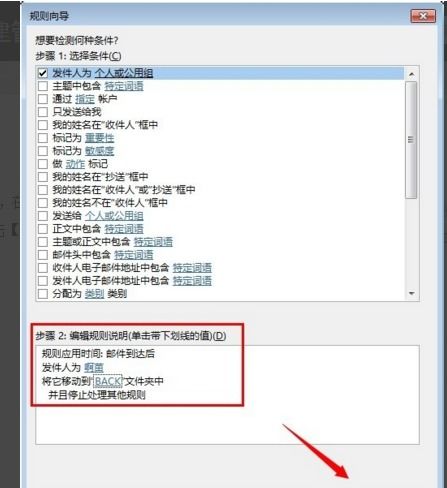Uncheck 发件人为 个人或公用组 condition

tap(43, 73)
